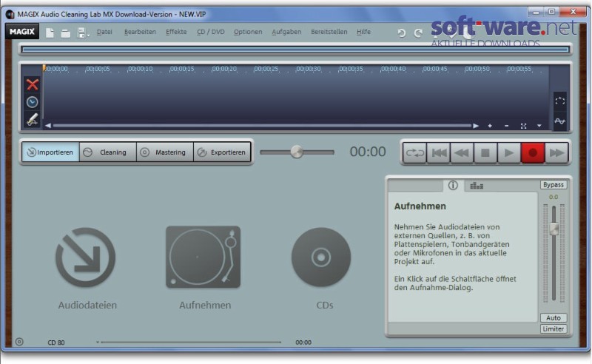Toggle the Auto button
Image resolution: width=592 pixels, height=364 pixels.
point(553,318)
